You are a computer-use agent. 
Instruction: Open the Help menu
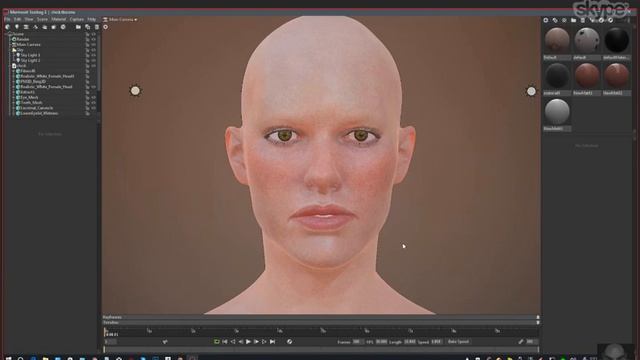tap(92, 19)
